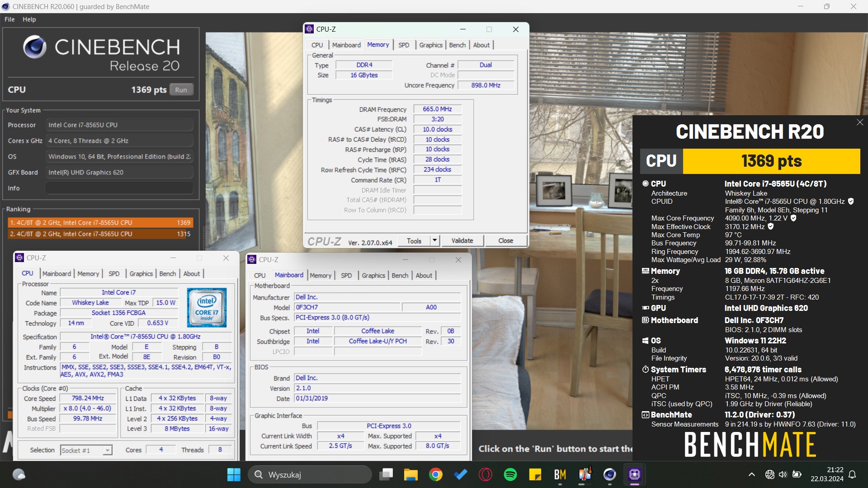The width and height of the screenshot is (868, 488).
Task: Open the battery status tray icon
Action: tap(797, 474)
